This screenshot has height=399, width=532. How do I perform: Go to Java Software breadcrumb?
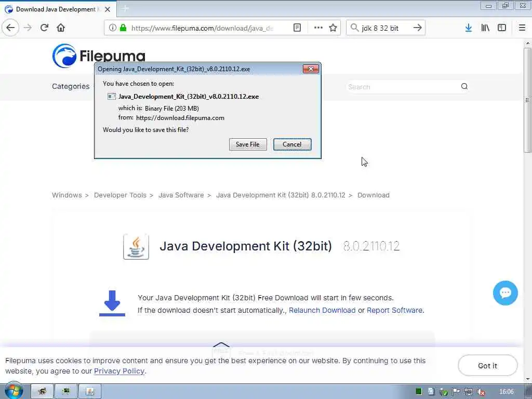[x=181, y=195]
